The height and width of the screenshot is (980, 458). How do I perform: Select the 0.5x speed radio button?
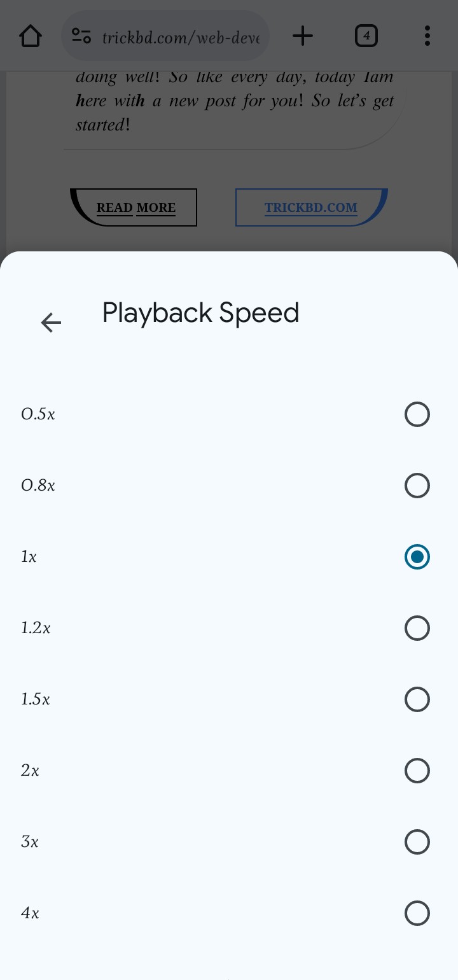(417, 414)
